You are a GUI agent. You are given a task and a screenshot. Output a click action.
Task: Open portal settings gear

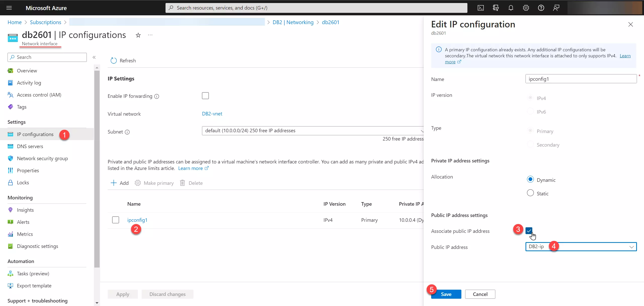pos(526,8)
